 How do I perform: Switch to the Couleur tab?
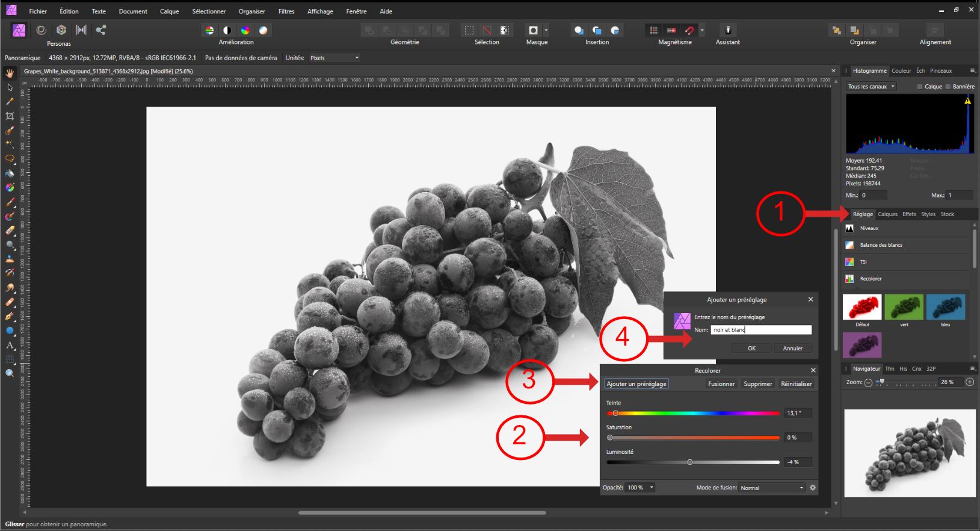point(901,70)
